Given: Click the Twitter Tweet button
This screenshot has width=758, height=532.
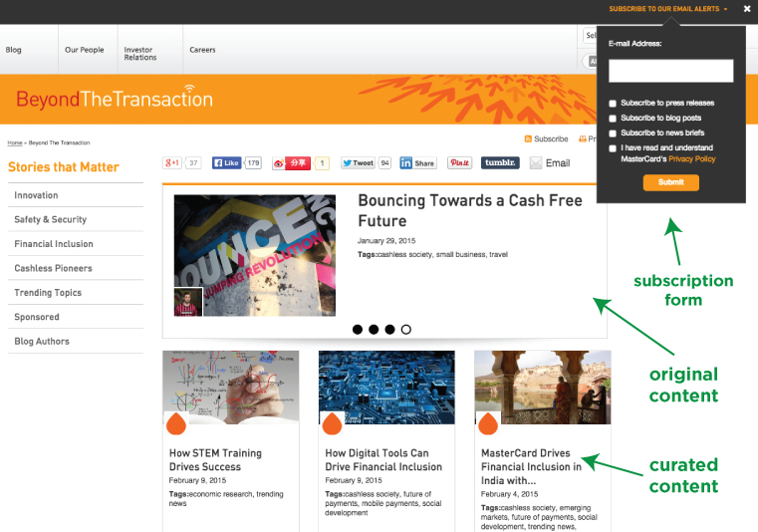Looking at the screenshot, I should pyautogui.click(x=359, y=163).
